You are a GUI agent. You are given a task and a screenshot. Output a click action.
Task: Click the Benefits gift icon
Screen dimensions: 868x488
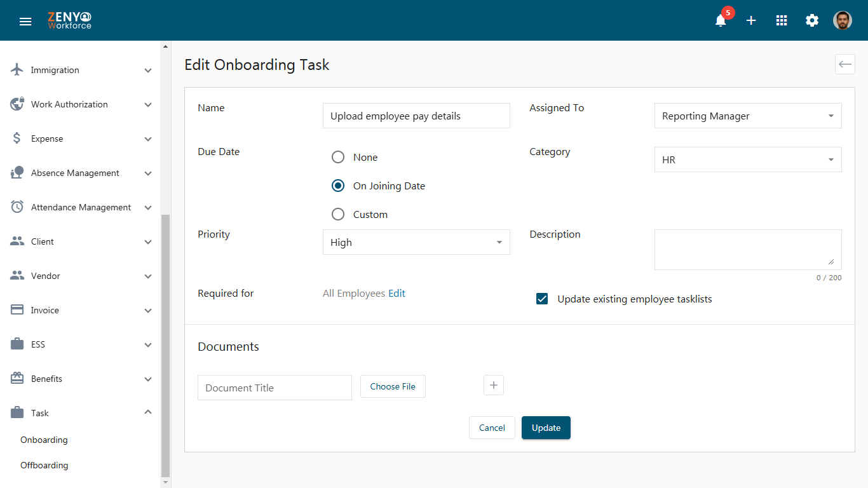point(17,379)
